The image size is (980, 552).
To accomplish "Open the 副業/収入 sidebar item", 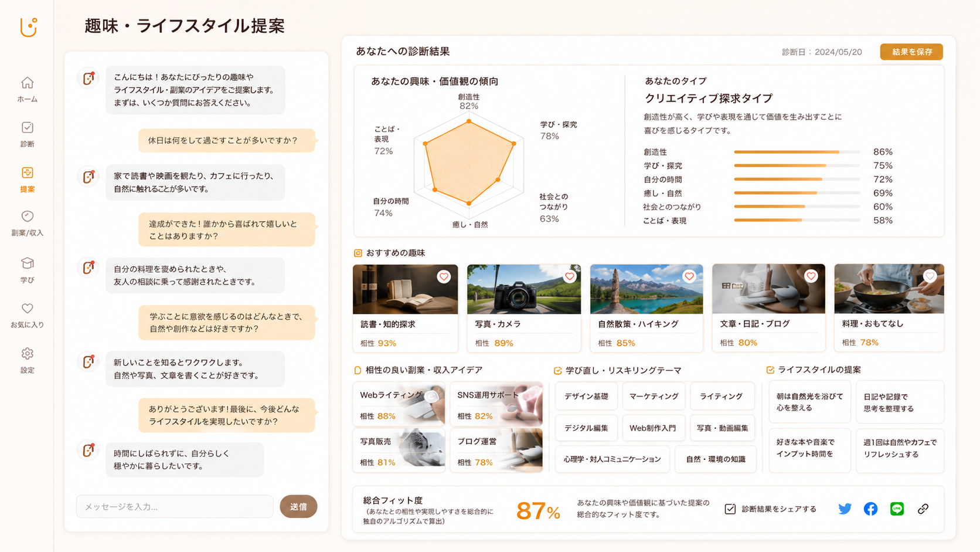I will coord(27,223).
